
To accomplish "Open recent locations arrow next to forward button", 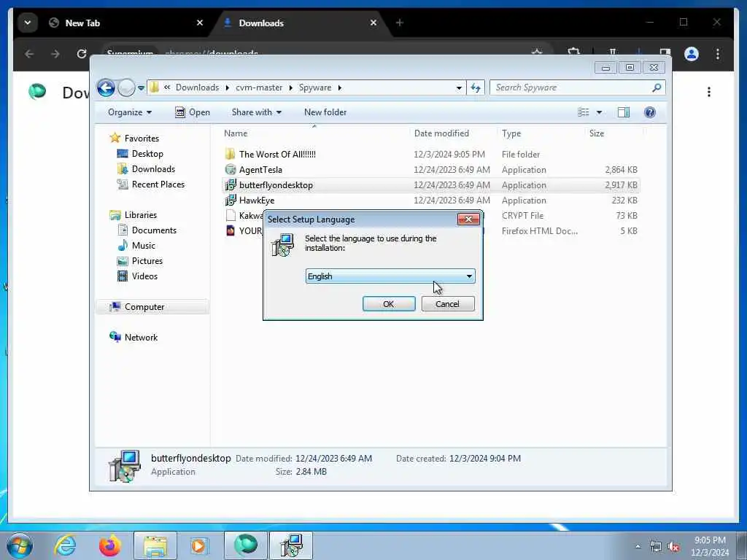I will click(x=141, y=87).
